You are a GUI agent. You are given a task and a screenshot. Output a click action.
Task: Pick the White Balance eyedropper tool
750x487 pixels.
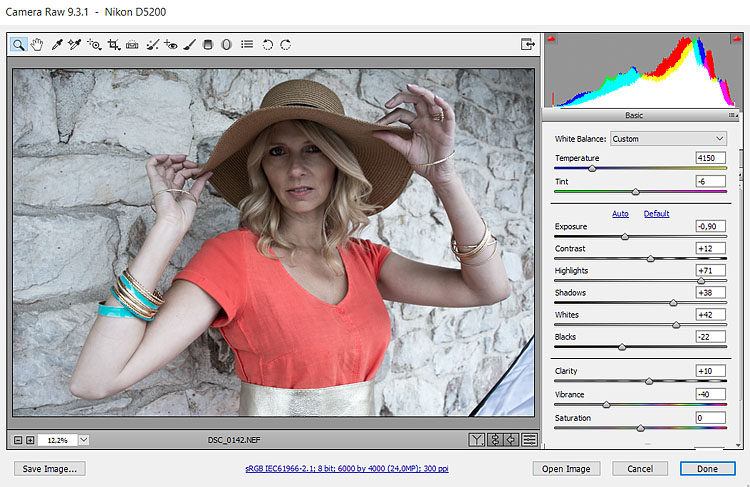pos(57,44)
